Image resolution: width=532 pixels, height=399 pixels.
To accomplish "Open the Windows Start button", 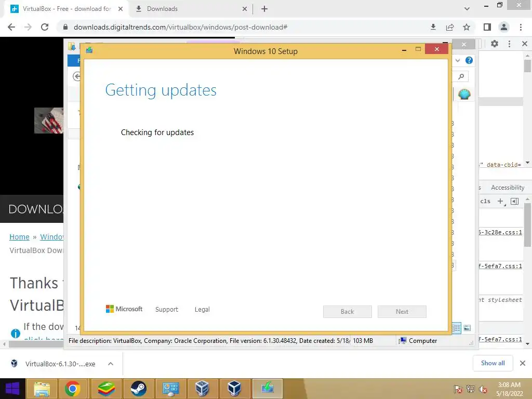I will click(x=12, y=389).
